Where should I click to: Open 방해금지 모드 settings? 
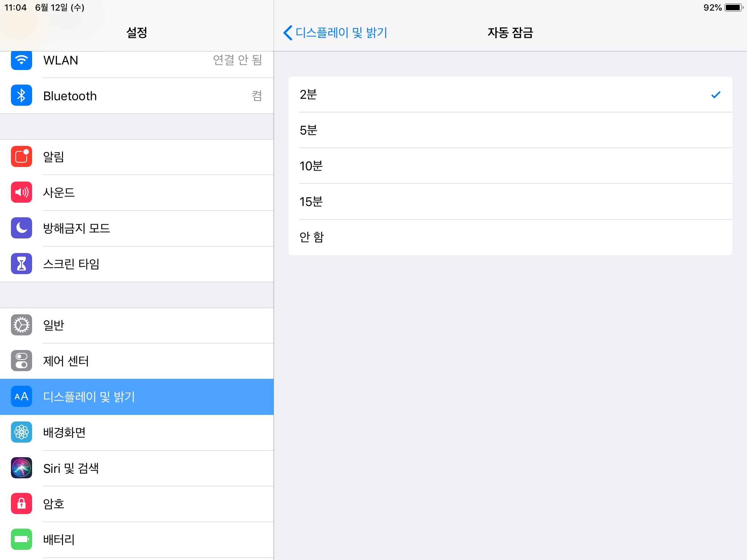click(137, 228)
